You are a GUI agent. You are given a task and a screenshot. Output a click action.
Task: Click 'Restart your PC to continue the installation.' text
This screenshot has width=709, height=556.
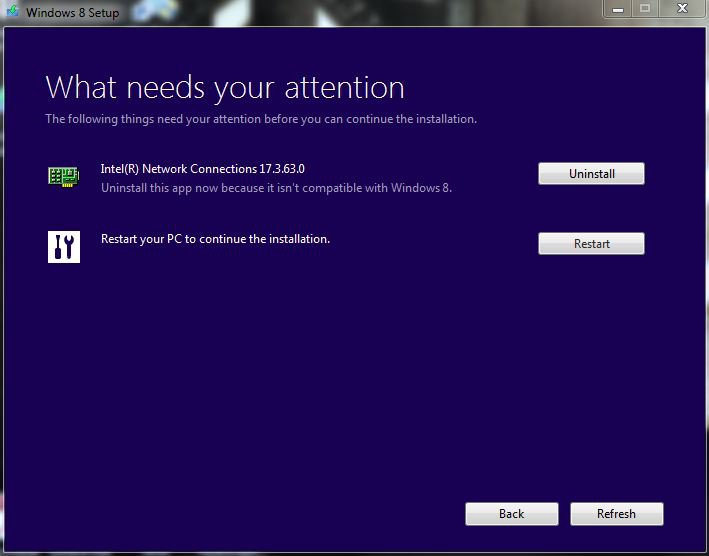point(215,239)
